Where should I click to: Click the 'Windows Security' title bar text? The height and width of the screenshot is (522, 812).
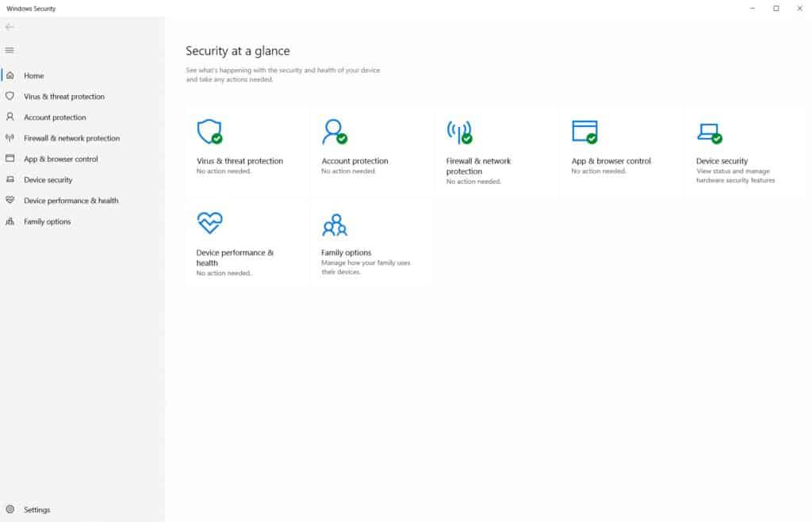tap(31, 9)
